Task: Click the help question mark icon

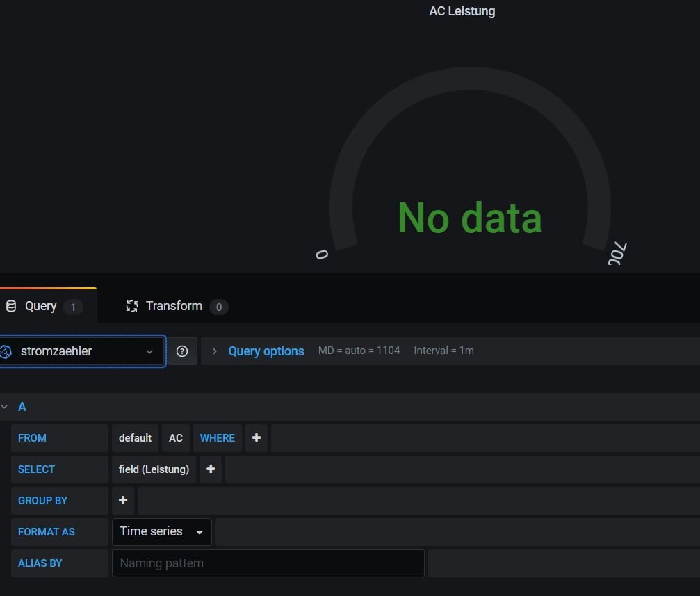Action: [x=182, y=351]
